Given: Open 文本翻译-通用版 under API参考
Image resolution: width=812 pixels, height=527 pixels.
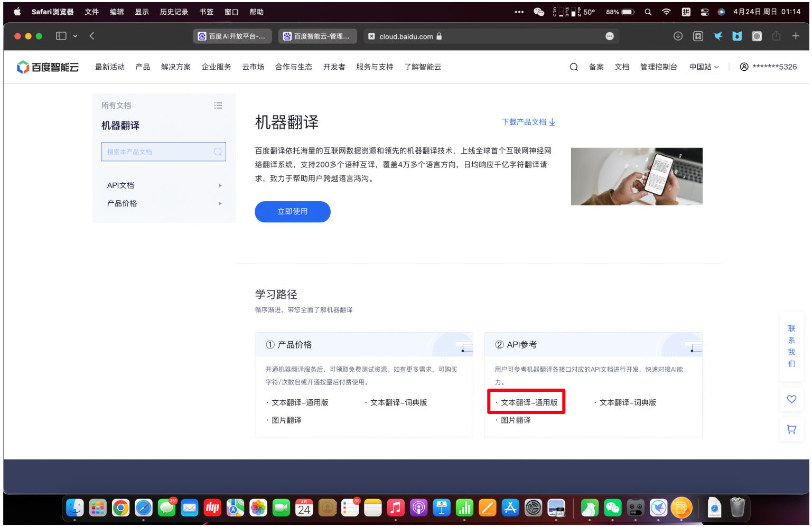Looking at the screenshot, I should pyautogui.click(x=529, y=402).
